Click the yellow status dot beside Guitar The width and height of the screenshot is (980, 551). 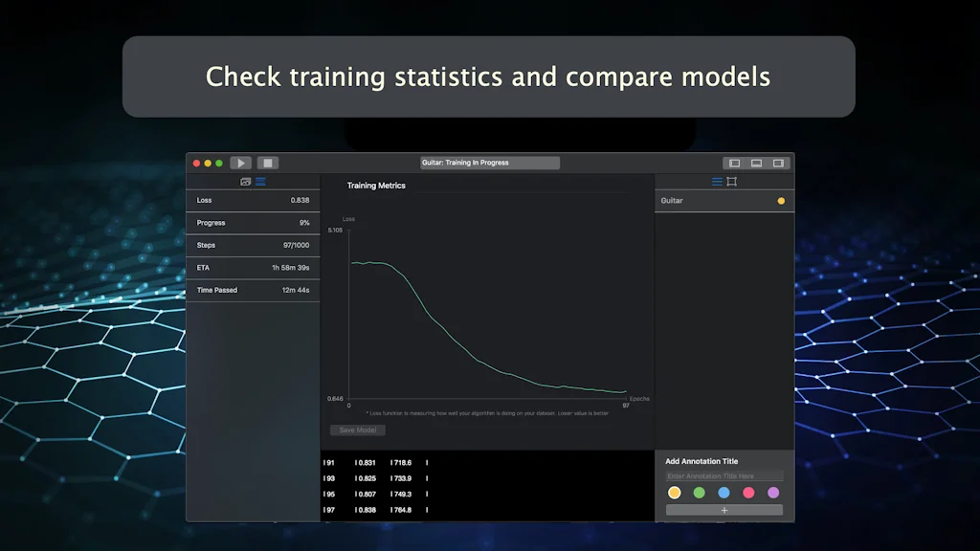click(x=781, y=201)
